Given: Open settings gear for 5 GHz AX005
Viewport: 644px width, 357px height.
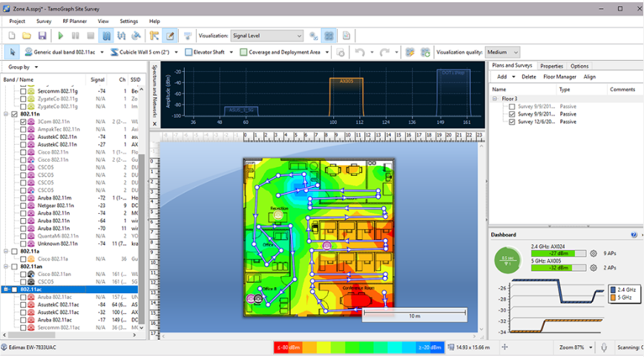Looking at the screenshot, I should click(593, 268).
